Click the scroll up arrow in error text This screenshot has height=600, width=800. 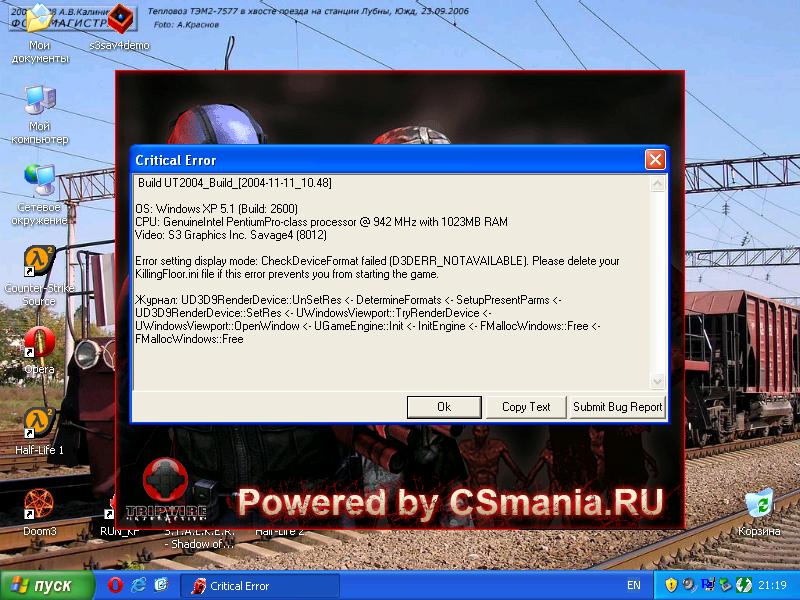(x=658, y=184)
